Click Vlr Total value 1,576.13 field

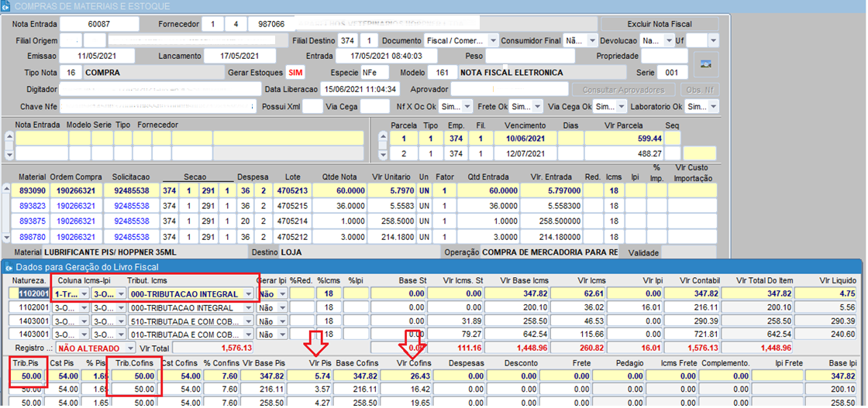click(214, 348)
